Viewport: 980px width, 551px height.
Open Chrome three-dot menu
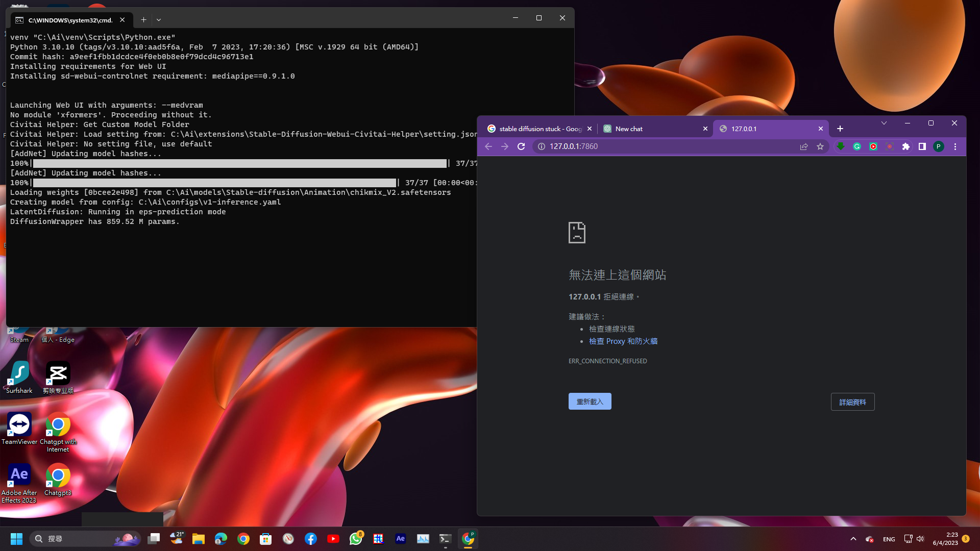pos(955,146)
